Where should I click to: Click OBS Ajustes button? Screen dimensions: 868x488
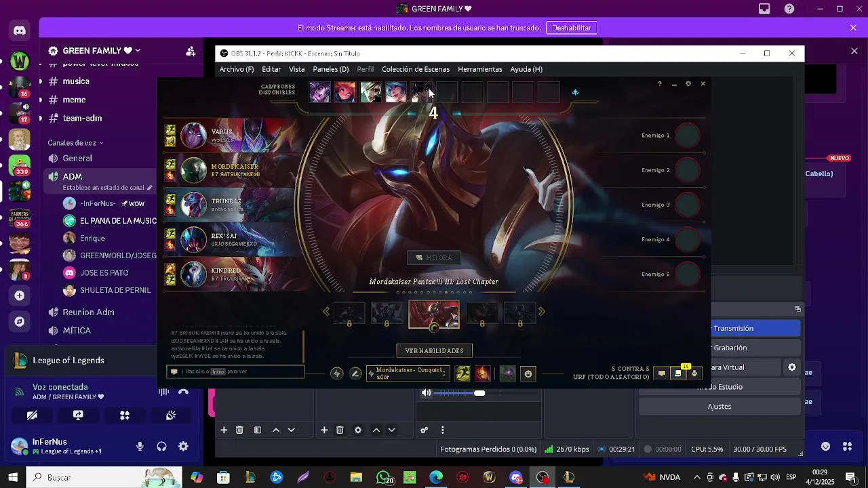(x=719, y=407)
